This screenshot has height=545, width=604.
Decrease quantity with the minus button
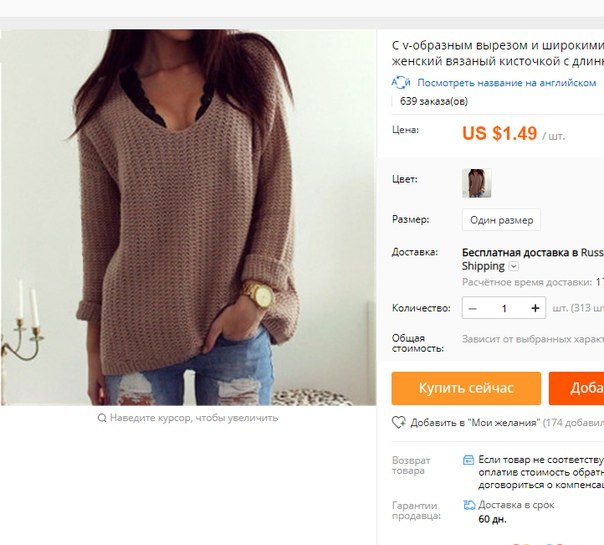point(473,308)
